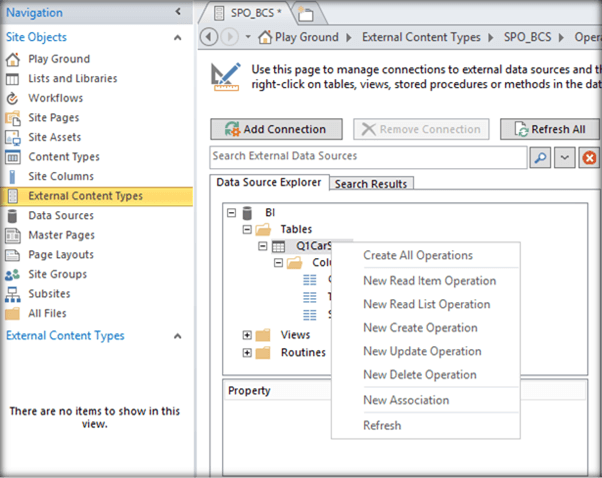
Task: Choose New Association menu entry
Action: tap(406, 400)
